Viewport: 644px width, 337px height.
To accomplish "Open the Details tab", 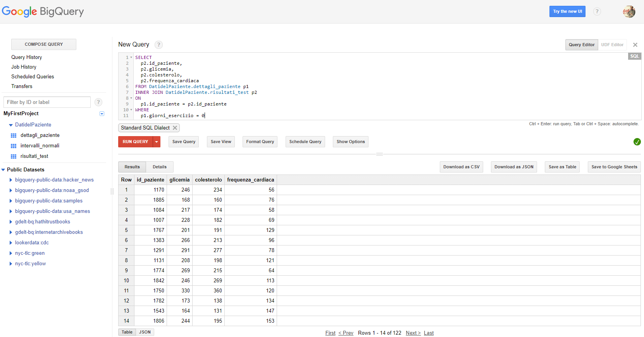I will [x=160, y=167].
